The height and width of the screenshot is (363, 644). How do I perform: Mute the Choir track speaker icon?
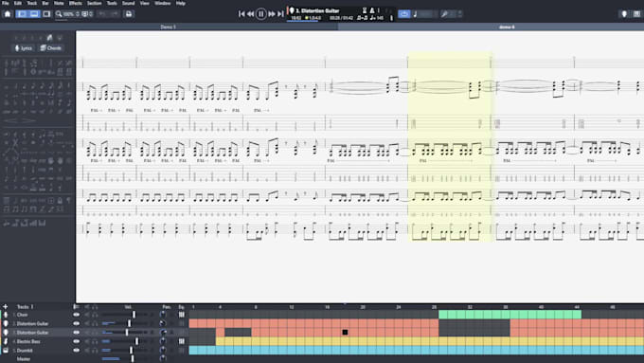[x=87, y=315]
